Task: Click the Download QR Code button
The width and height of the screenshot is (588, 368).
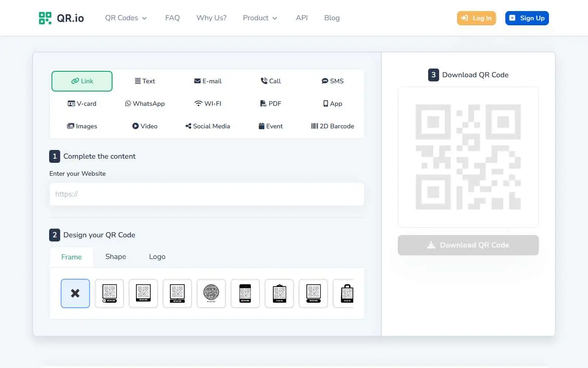Action: click(x=468, y=245)
